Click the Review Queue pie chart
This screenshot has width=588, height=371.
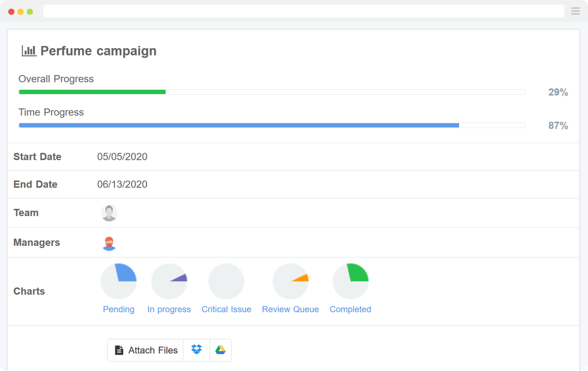tap(291, 281)
